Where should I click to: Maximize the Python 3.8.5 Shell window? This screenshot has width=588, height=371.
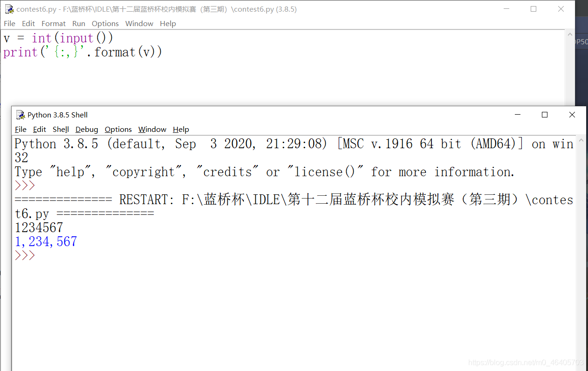click(x=545, y=115)
